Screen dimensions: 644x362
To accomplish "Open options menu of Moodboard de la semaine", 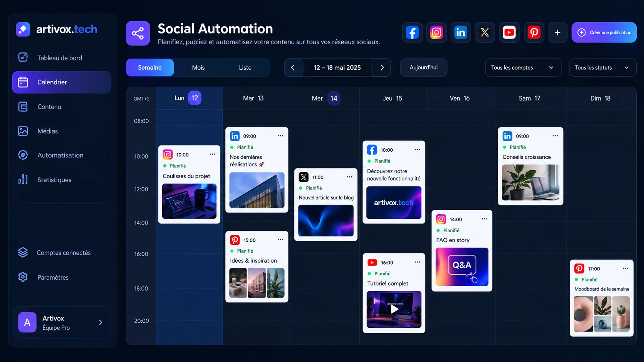I will point(626,268).
